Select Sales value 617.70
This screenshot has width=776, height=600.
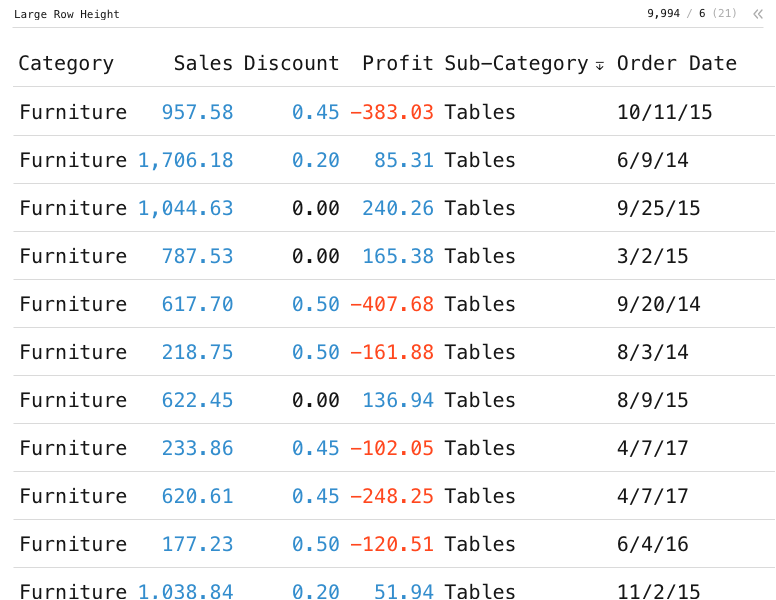click(x=197, y=304)
